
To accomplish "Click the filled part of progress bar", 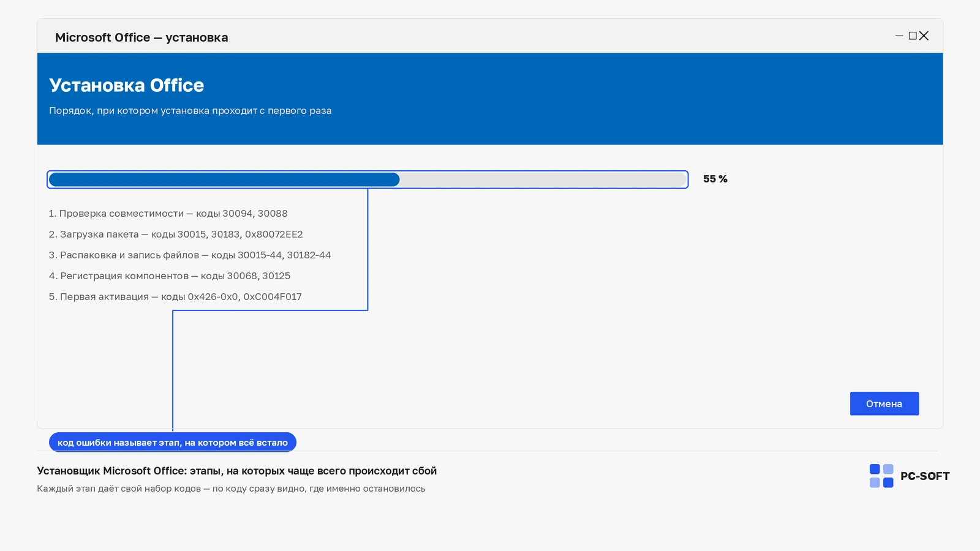I will [224, 179].
